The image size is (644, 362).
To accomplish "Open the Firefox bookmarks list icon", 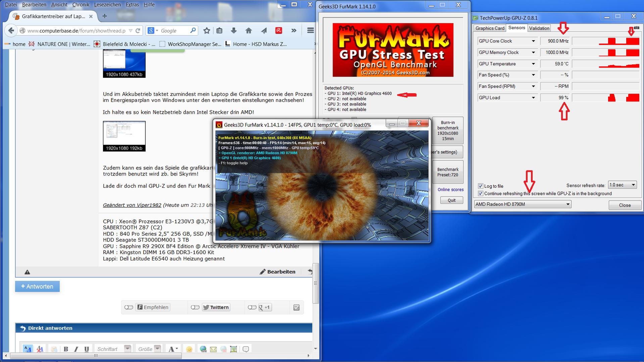I will 219,31.
